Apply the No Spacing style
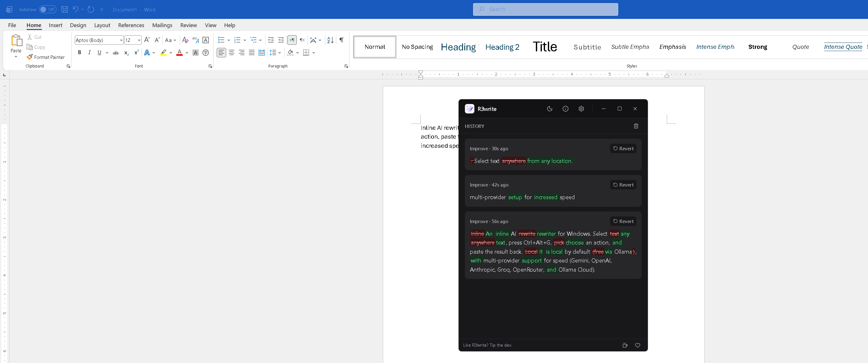Screen dimensions: 868x363 tap(417, 47)
